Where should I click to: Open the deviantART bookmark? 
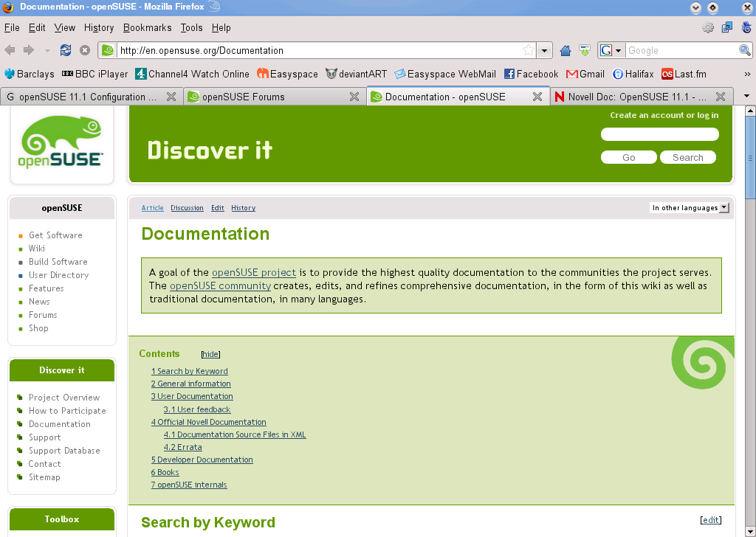[357, 74]
